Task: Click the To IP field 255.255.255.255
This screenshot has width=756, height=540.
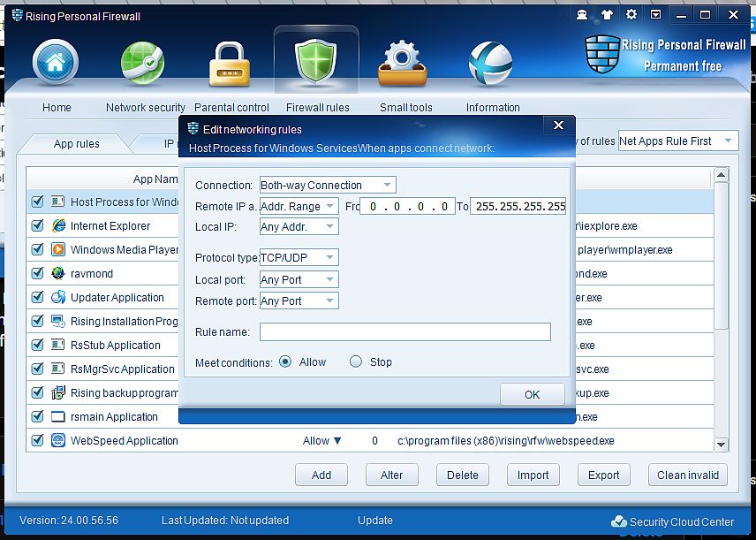Action: point(518,206)
